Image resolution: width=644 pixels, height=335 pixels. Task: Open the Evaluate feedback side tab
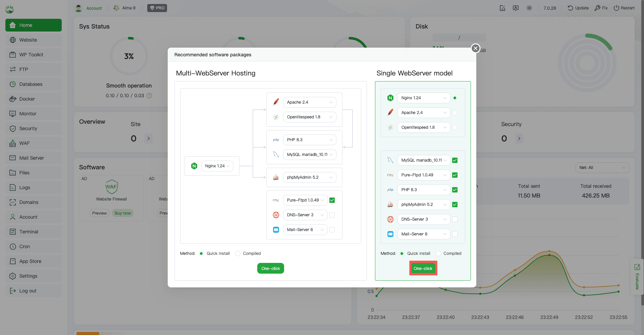[637, 277]
